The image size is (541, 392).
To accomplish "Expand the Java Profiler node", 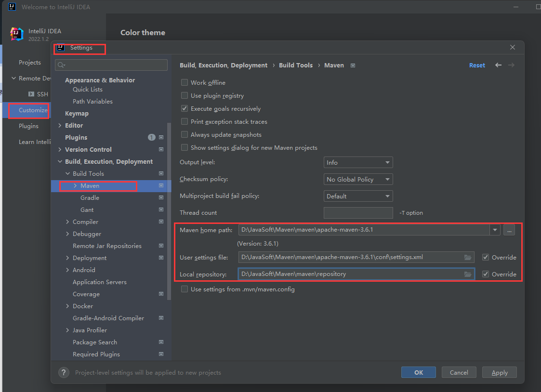I will click(x=67, y=330).
